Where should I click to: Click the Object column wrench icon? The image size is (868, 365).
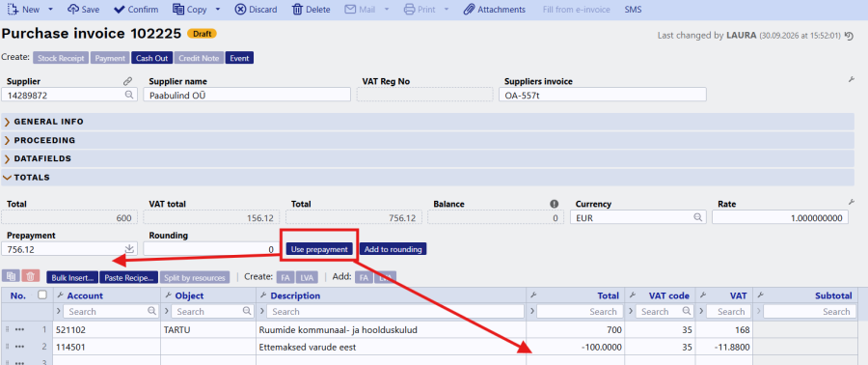(168, 295)
